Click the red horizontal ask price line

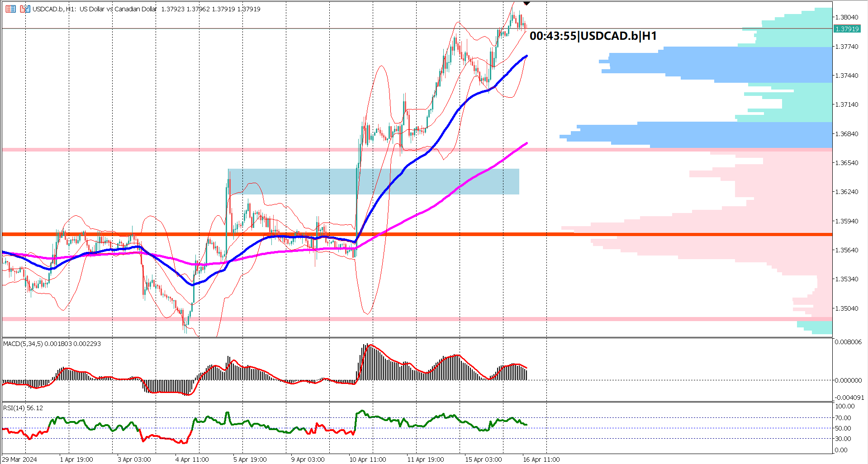(271, 29)
